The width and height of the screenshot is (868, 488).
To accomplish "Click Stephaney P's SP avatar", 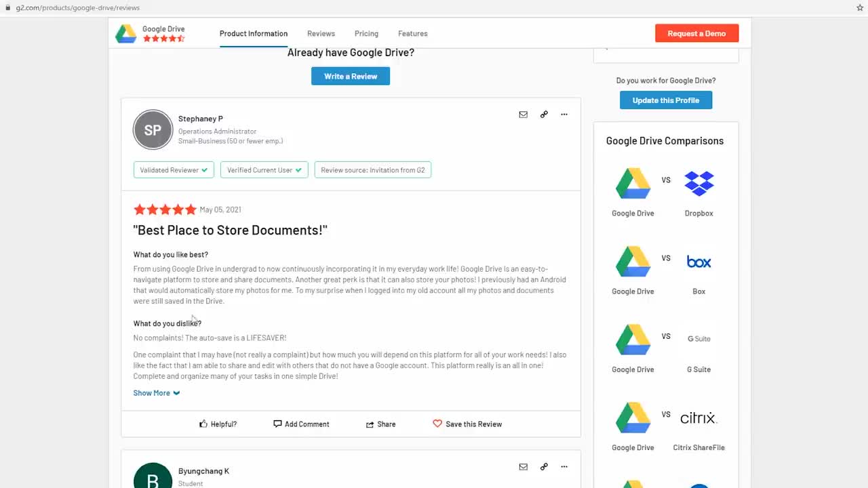I will [153, 129].
